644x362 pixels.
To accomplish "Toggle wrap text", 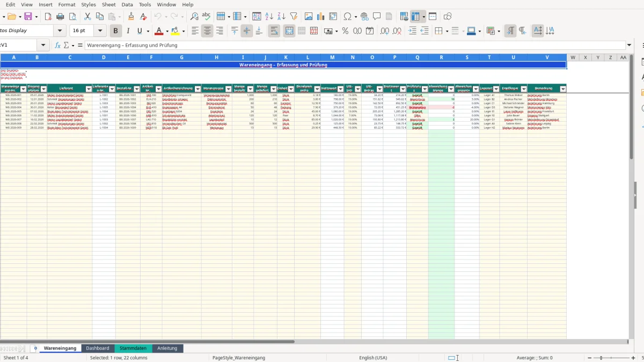I will coord(274,31).
